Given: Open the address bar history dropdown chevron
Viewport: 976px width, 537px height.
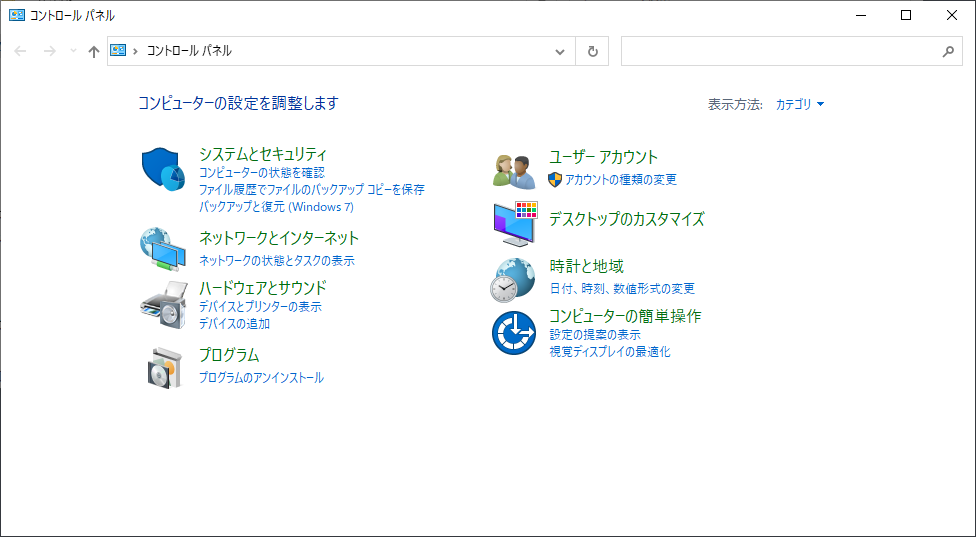Looking at the screenshot, I should pos(560,52).
